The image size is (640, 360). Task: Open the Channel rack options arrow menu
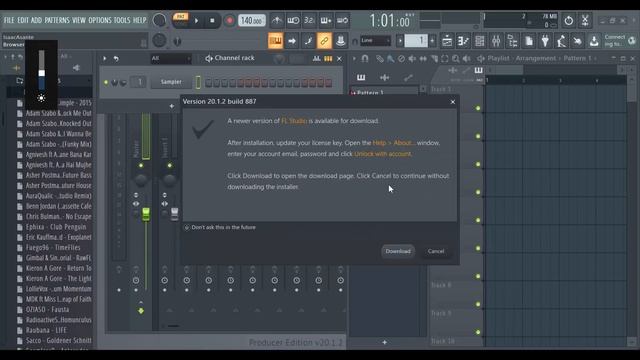(x=104, y=59)
